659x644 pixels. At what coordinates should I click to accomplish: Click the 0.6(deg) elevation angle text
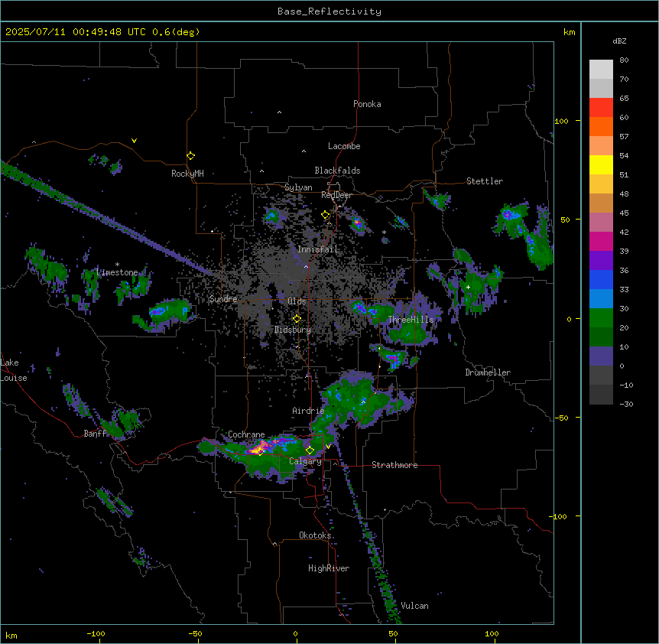[x=176, y=32]
